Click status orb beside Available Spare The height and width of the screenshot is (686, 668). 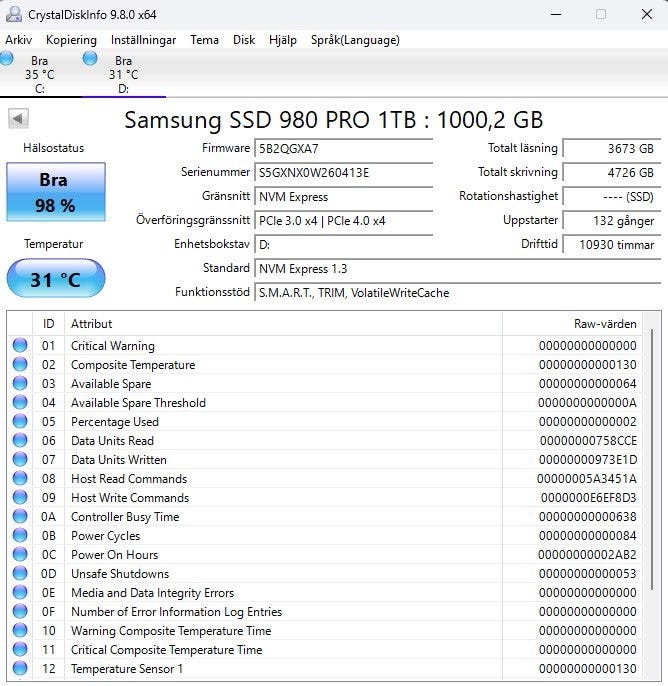tap(20, 384)
